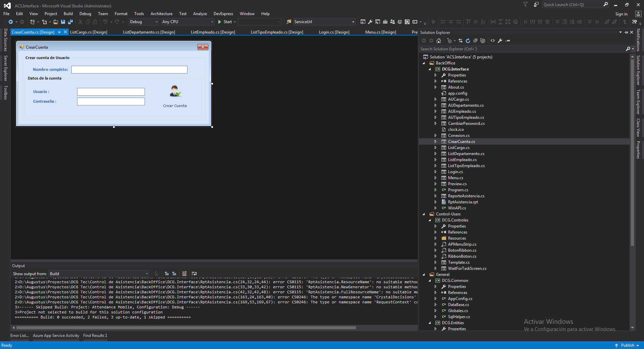The width and height of the screenshot is (644, 349).
Task: Click the Start debugging button
Action: [225, 22]
